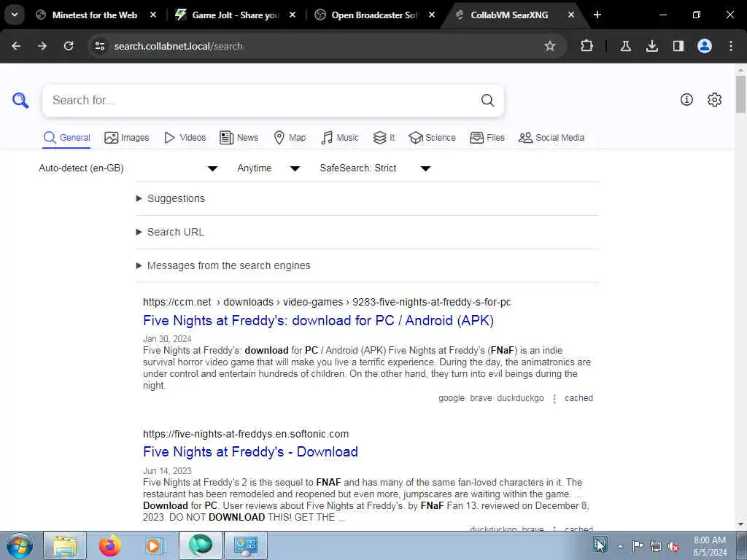Open the SearXNG about info icon
This screenshot has height=560, width=747.
click(x=686, y=99)
